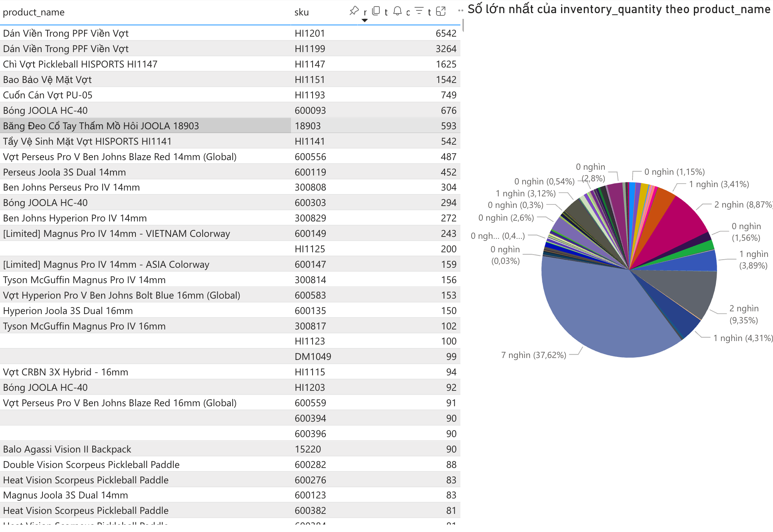This screenshot has width=773, height=532.
Task: Click the pie chart title text
Action: coord(619,9)
